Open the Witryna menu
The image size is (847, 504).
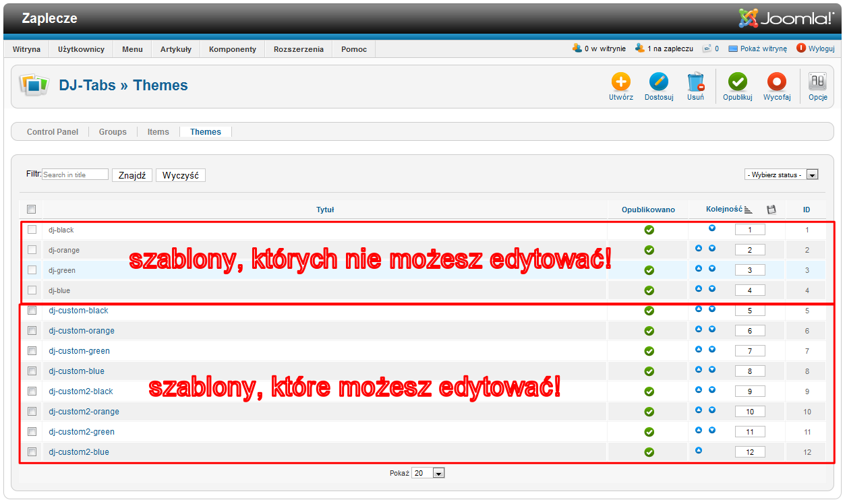point(26,49)
